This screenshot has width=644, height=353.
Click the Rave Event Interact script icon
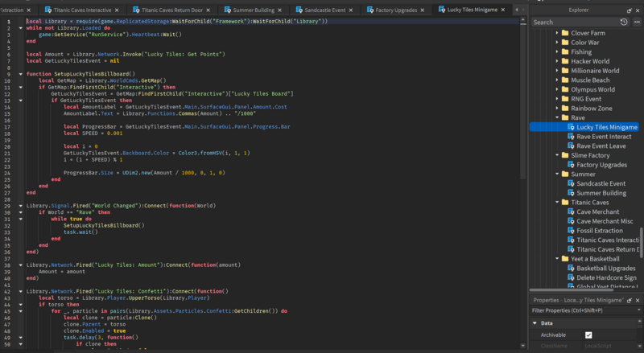(x=570, y=137)
